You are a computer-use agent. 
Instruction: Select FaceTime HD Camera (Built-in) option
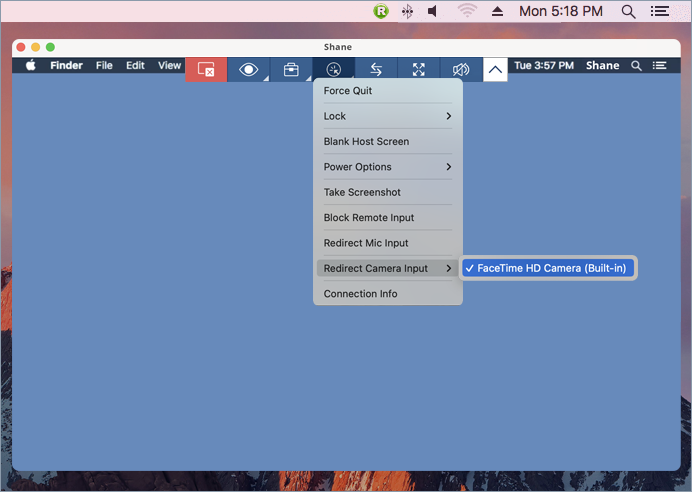(x=548, y=268)
